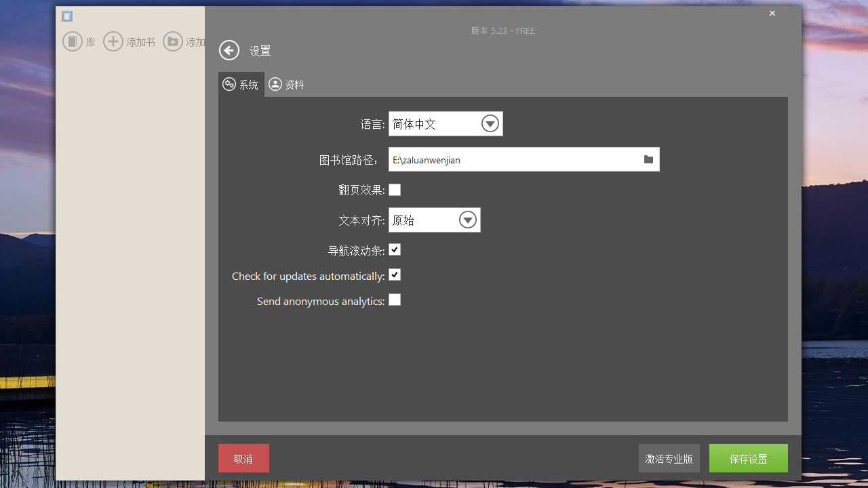Uncheck Check for updates automatically
The height and width of the screenshot is (488, 868).
pos(394,274)
